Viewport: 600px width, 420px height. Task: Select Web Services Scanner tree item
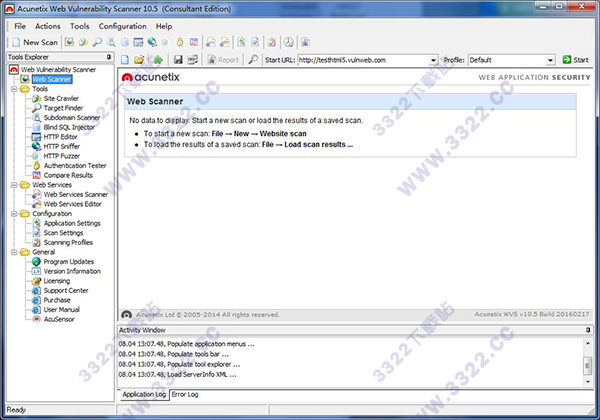76,194
